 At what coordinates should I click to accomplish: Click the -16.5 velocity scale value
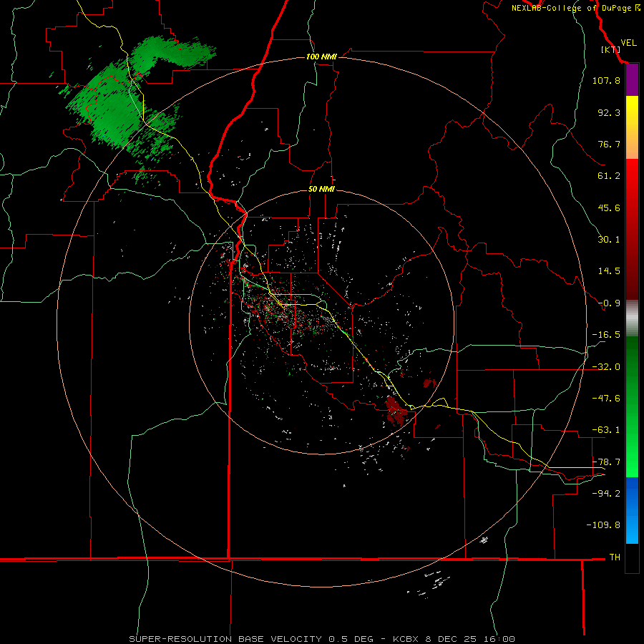pyautogui.click(x=606, y=334)
